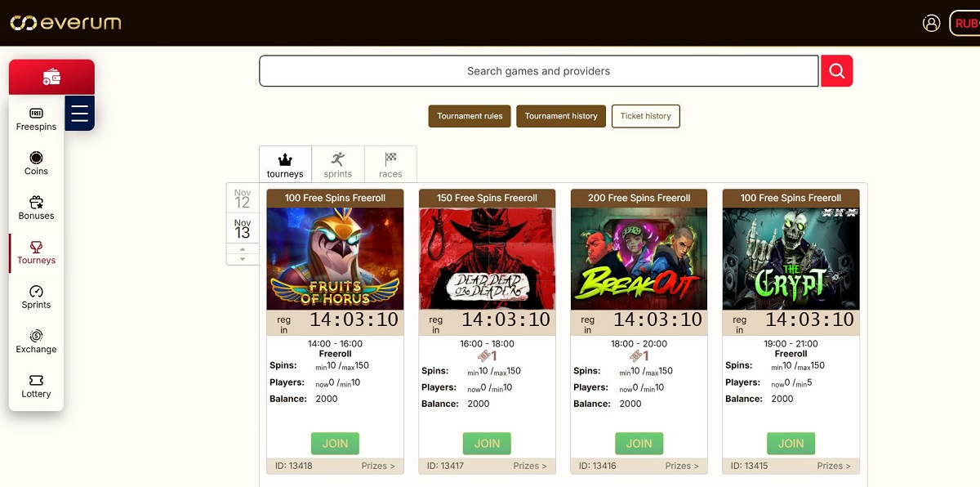Open the Coins section
The image size is (980, 487).
point(36,163)
